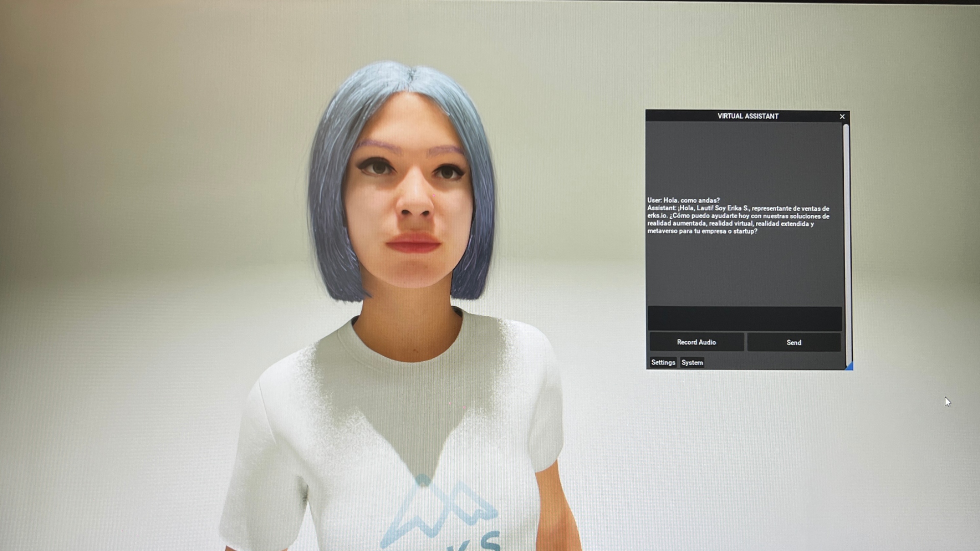Viewport: 980px width, 551px height.
Task: Select the user message 'Hola. como andas?'
Action: click(683, 201)
